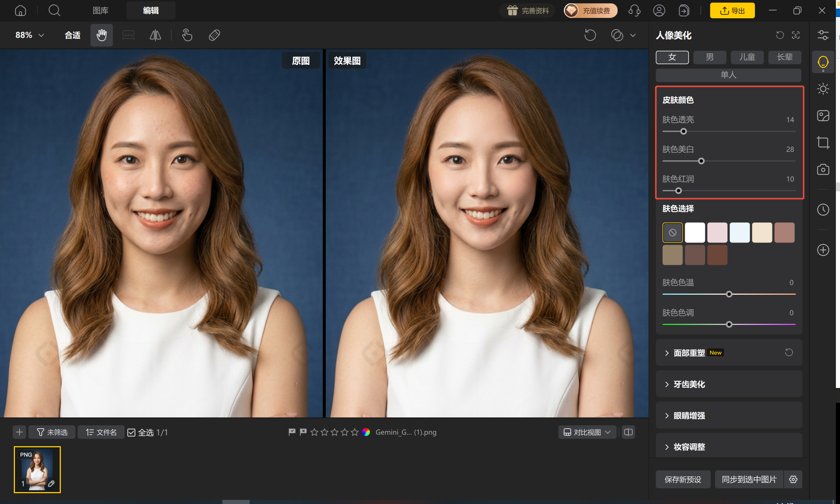Click the 保存新预设 button
The width and height of the screenshot is (840, 504).
click(683, 479)
